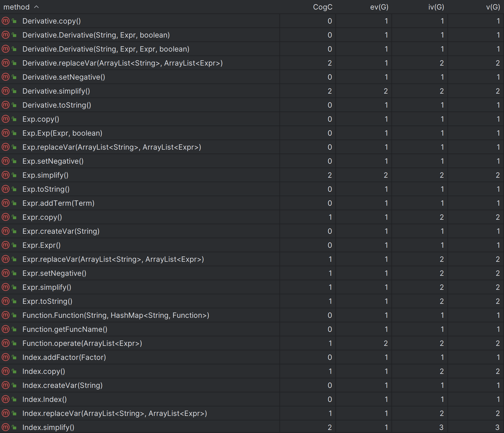The image size is (504, 433).
Task: Click method icon for Expr.copy()
Action: tap(6, 217)
